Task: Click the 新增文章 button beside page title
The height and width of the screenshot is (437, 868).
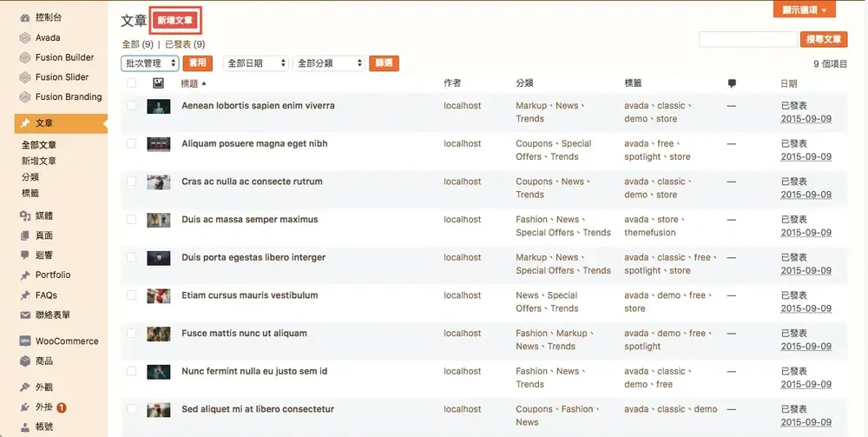Action: pos(175,21)
